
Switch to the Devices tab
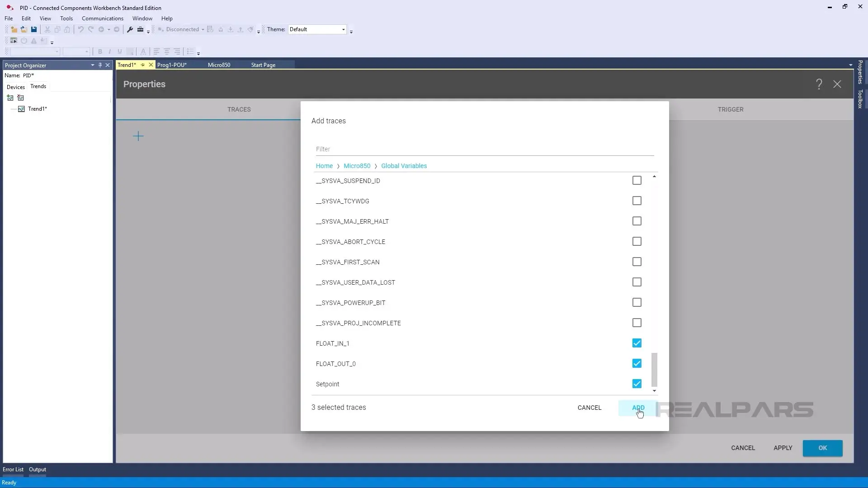pyautogui.click(x=15, y=87)
